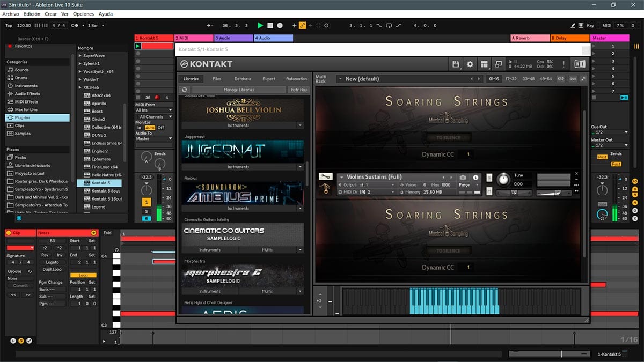The width and height of the screenshot is (644, 362).
Task: Click the Manage Libraries button
Action: tap(239, 90)
